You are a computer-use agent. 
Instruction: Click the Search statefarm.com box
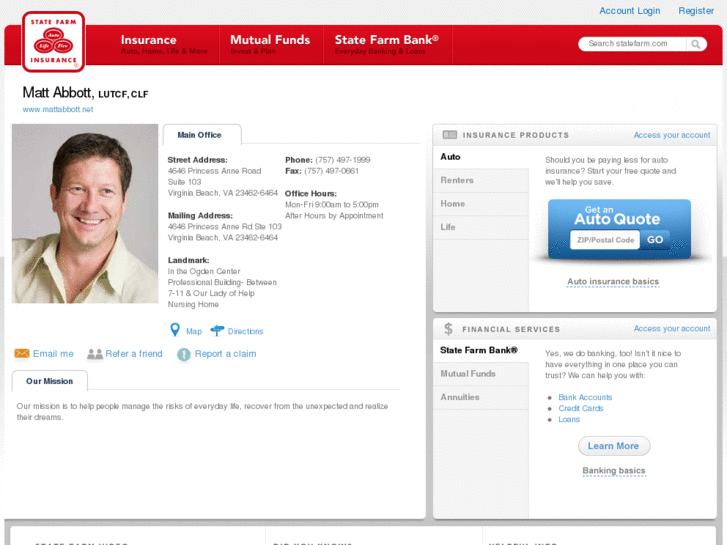tap(634, 44)
